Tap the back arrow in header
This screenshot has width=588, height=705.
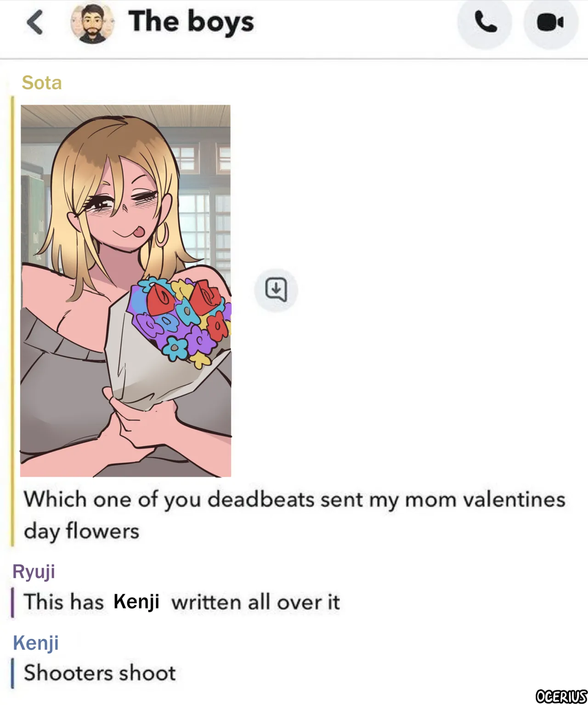pyautogui.click(x=35, y=23)
